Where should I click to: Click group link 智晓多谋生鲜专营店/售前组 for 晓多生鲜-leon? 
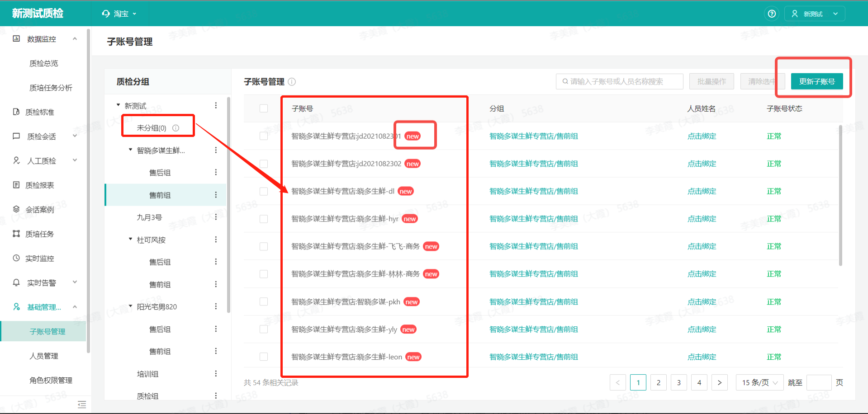[x=534, y=357]
